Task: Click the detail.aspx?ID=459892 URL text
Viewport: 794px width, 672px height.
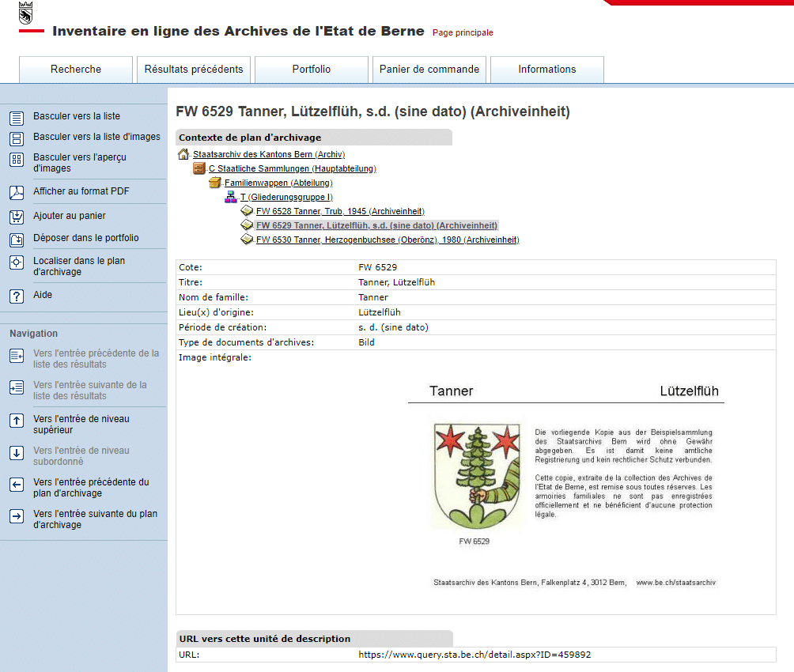Action: [x=475, y=655]
